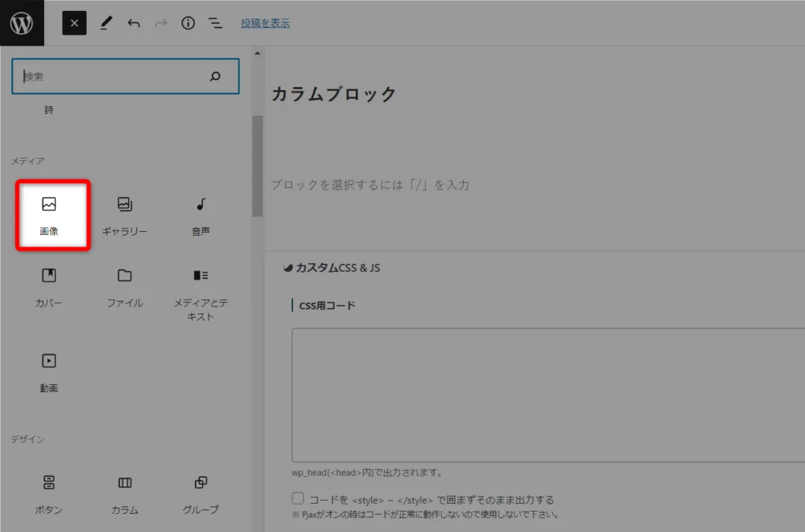Undo the last change
The width and height of the screenshot is (805, 532).
(x=134, y=24)
